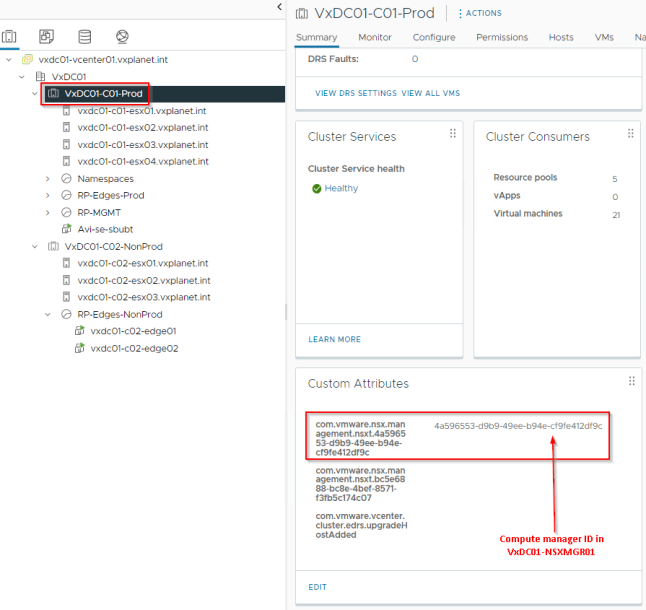
Task: Click the nsxt.bc5e6888-bc8e-4bef-8571-f3fb5c174c07 attribute name
Action: point(360,484)
